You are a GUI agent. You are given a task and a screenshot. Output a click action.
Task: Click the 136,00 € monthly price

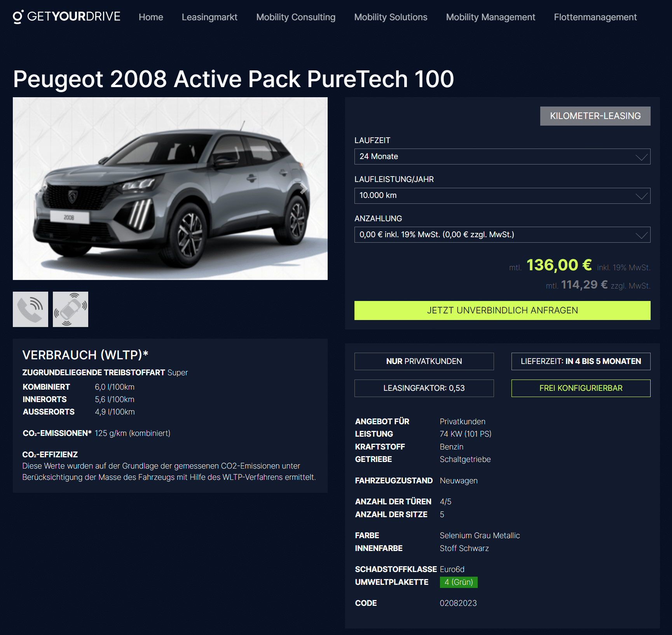[x=559, y=265]
